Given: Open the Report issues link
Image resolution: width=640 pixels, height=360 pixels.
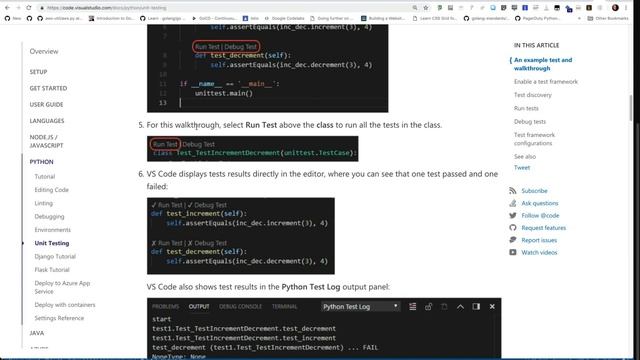Looking at the screenshot, I should click(539, 240).
